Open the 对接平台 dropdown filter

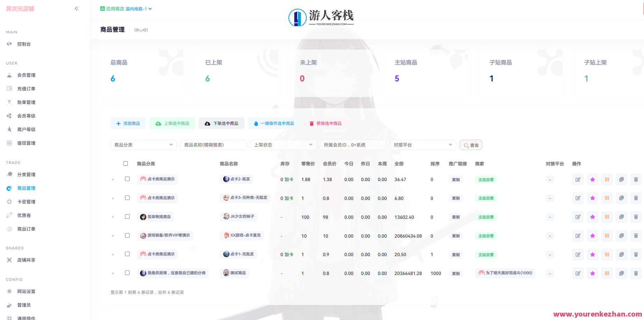click(423, 144)
